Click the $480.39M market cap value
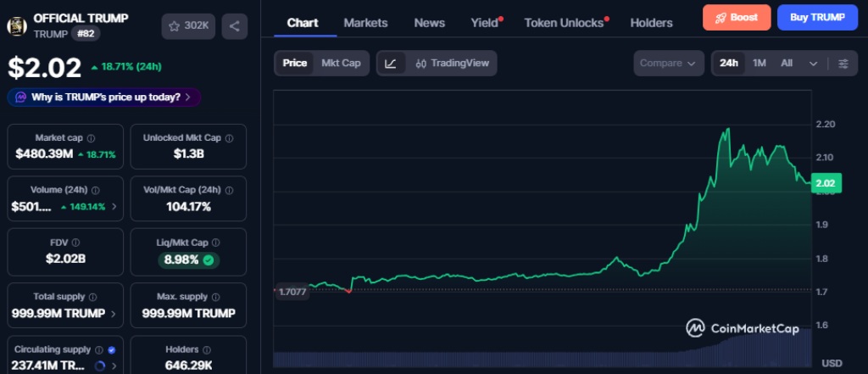 [x=44, y=154]
